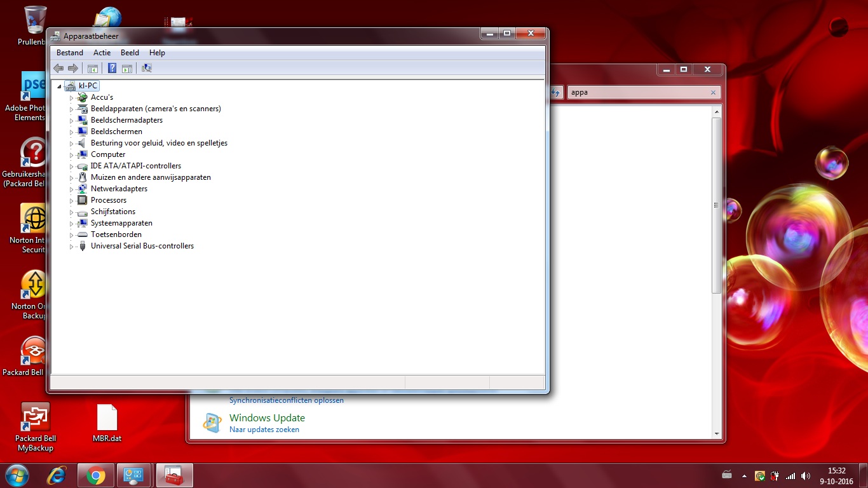Screen dimensions: 868x488
Task: Expand the IDE ATA/ATAPI-controllers arrow
Action: [71, 166]
